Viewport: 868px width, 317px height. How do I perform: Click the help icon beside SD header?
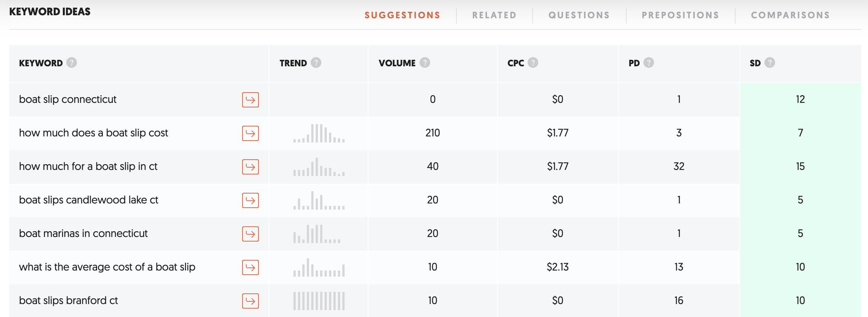pyautogui.click(x=770, y=62)
